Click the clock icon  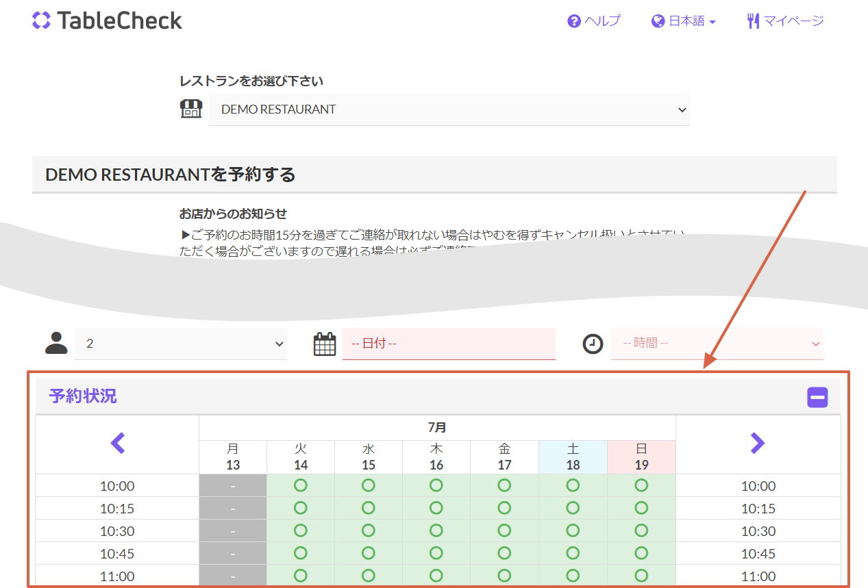click(593, 344)
